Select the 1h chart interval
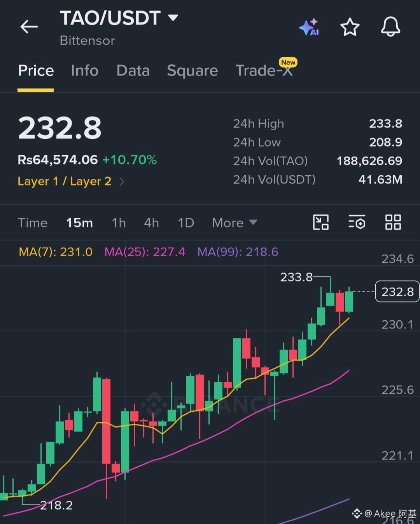This screenshot has width=420, height=524. coord(119,223)
